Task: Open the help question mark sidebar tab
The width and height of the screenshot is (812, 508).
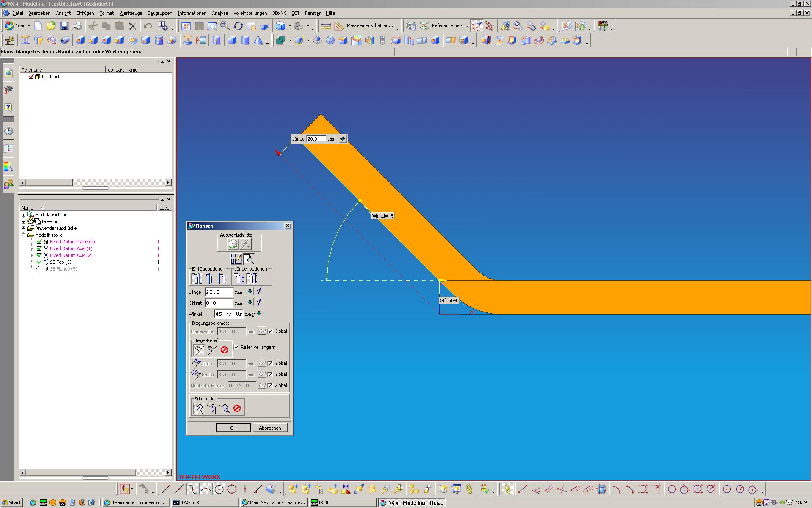Action: [x=8, y=108]
